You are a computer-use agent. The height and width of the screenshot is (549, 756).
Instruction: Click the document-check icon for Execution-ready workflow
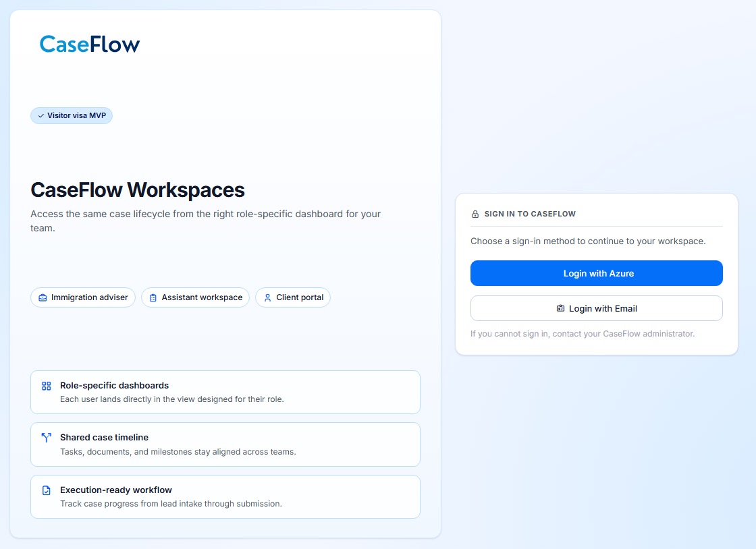click(47, 490)
